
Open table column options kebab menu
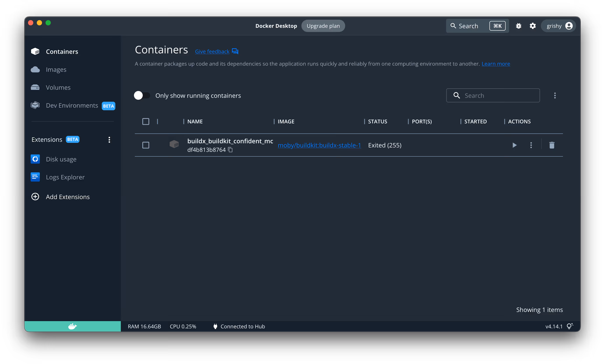point(555,95)
